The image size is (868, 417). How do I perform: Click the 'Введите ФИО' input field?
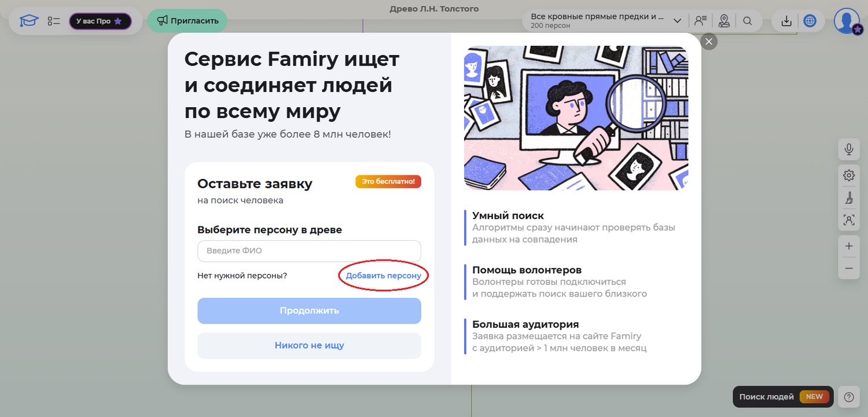[309, 251]
